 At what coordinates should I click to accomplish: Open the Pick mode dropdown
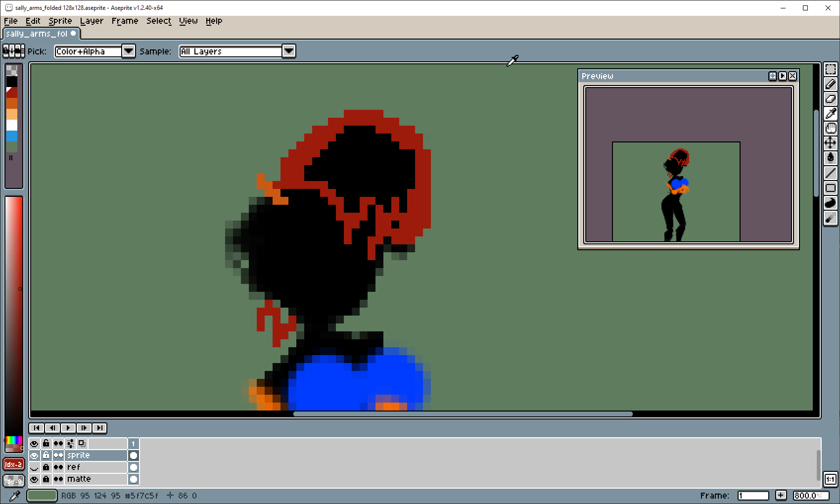[x=128, y=51]
